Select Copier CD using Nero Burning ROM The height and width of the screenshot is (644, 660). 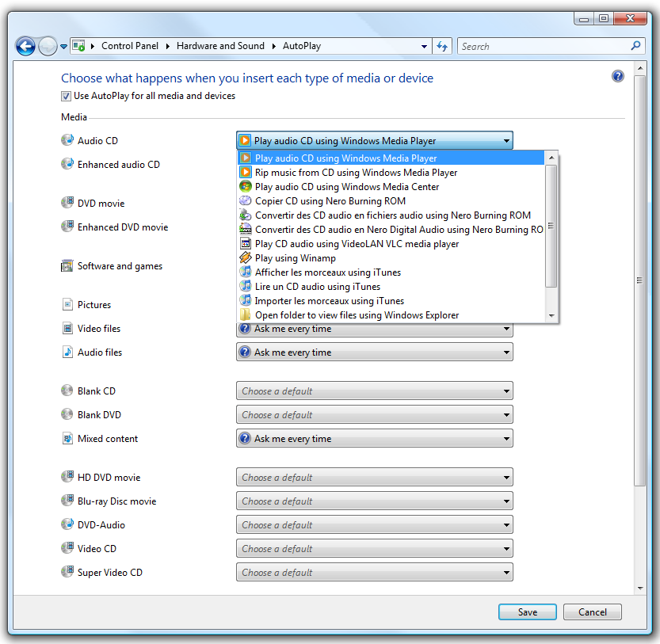pyautogui.click(x=391, y=201)
